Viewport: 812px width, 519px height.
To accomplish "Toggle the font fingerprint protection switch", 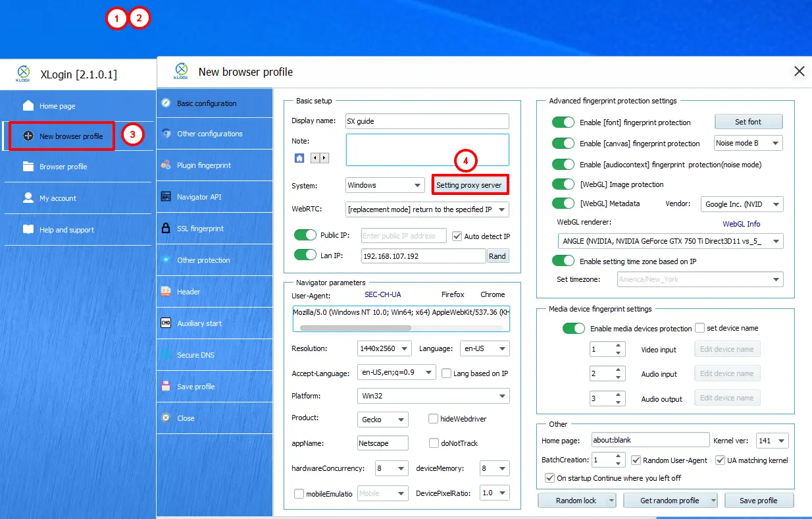I will click(563, 123).
